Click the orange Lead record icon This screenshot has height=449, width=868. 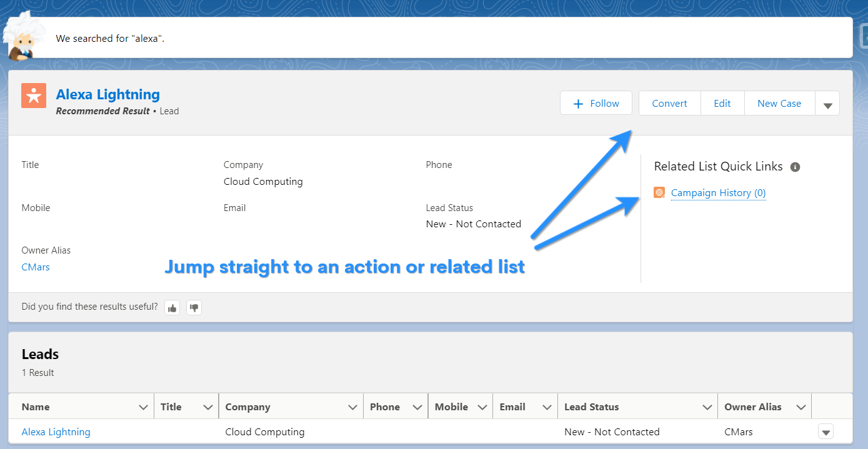[34, 96]
